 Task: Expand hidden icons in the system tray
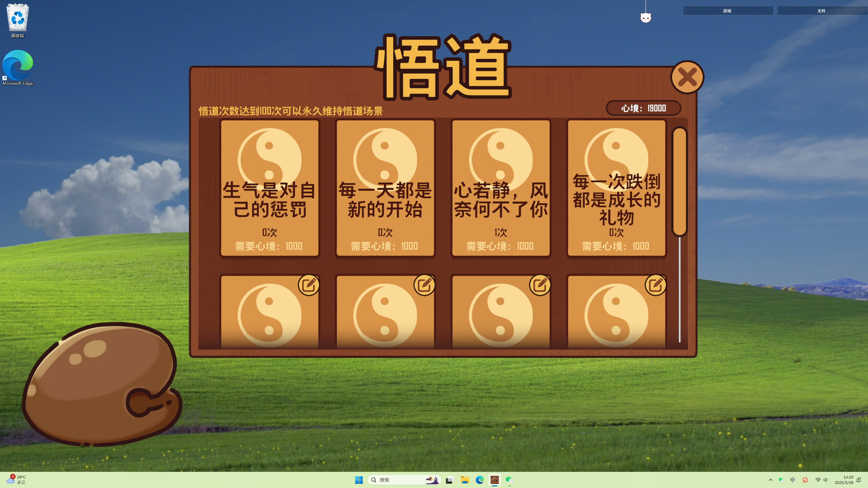[771, 480]
